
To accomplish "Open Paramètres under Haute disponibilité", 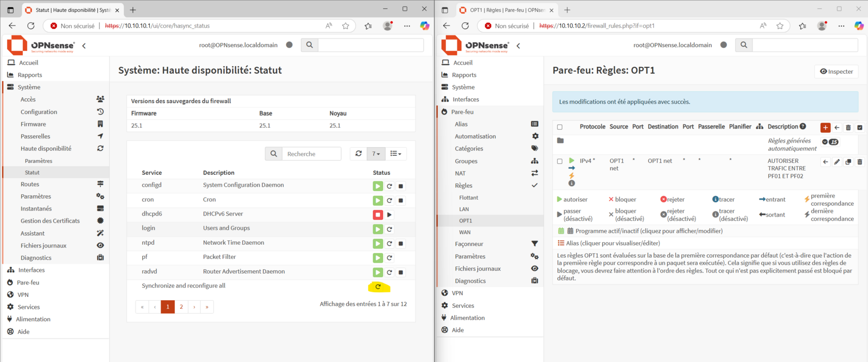I will pyautogui.click(x=39, y=161).
